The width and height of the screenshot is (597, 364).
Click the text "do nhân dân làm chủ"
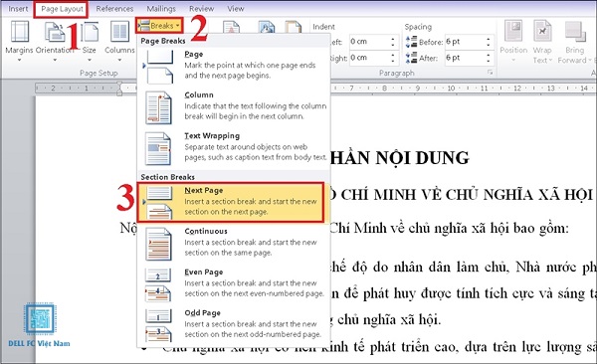(x=441, y=268)
